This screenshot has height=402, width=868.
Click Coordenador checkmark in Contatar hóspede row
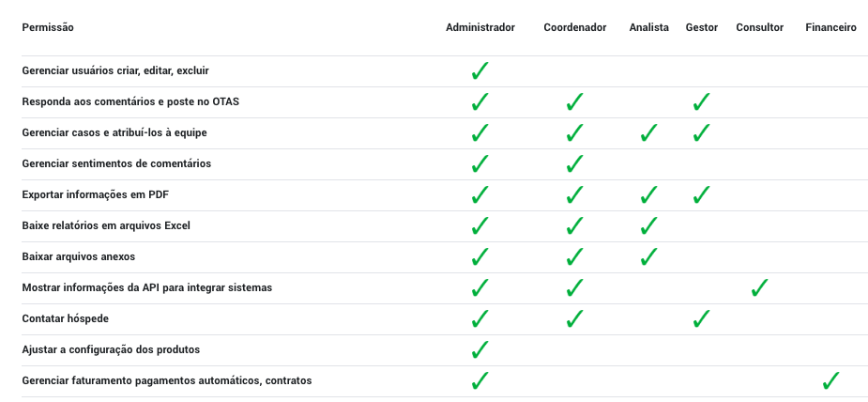(574, 319)
